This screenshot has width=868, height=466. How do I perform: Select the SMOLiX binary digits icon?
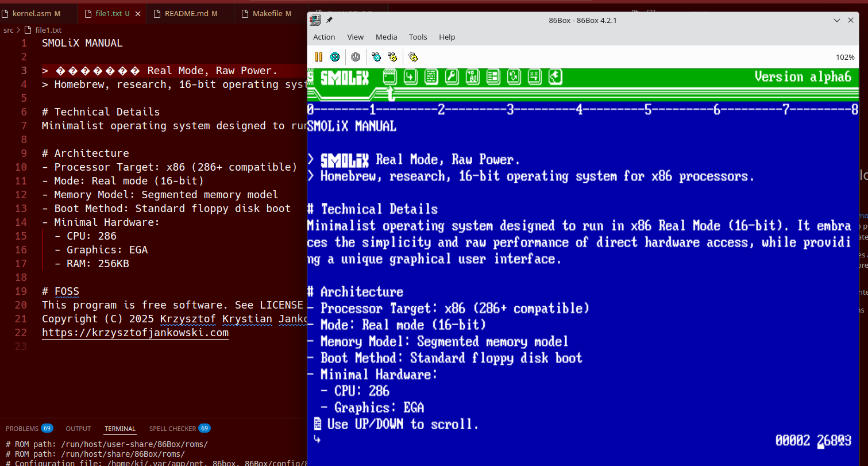[x=473, y=76]
